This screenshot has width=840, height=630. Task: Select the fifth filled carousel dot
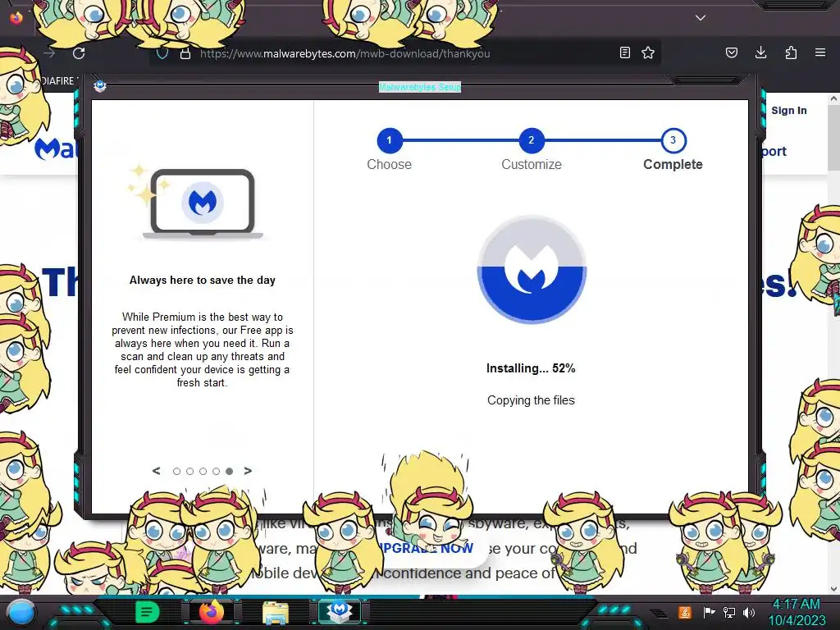point(230,472)
